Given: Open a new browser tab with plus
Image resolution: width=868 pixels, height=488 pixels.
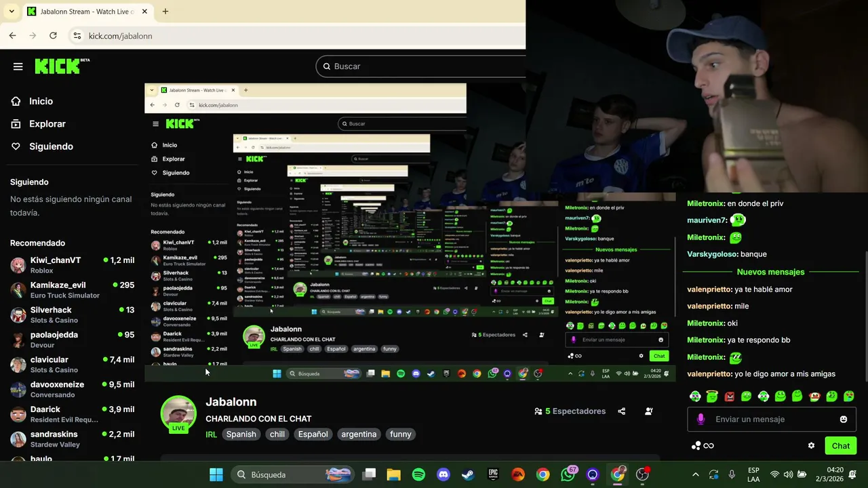Looking at the screenshot, I should (165, 12).
